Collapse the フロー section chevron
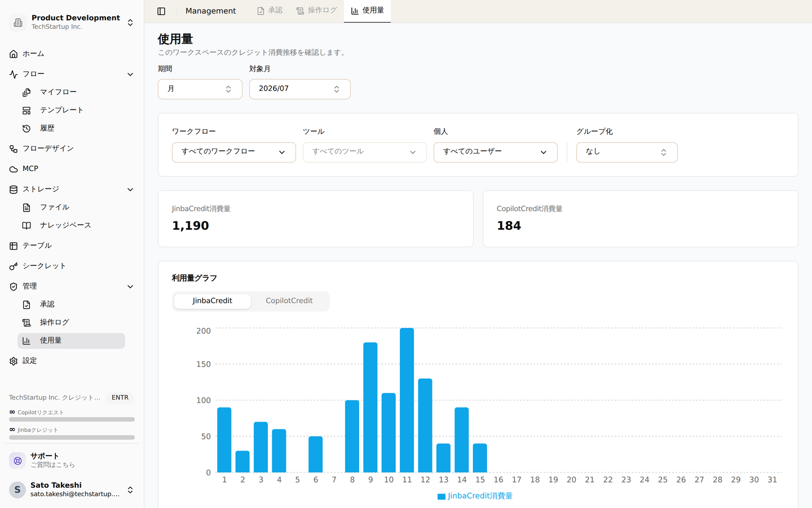Image resolution: width=812 pixels, height=508 pixels. coord(130,75)
